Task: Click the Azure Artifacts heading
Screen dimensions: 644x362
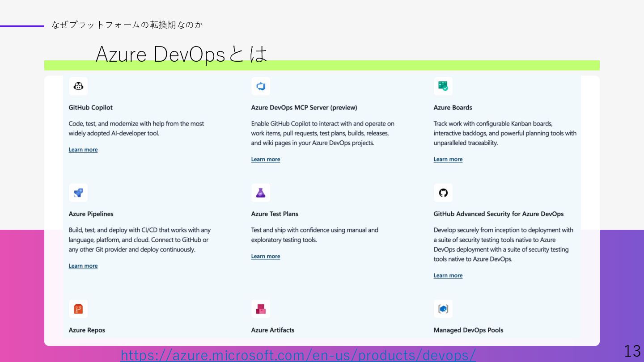Action: [273, 330]
